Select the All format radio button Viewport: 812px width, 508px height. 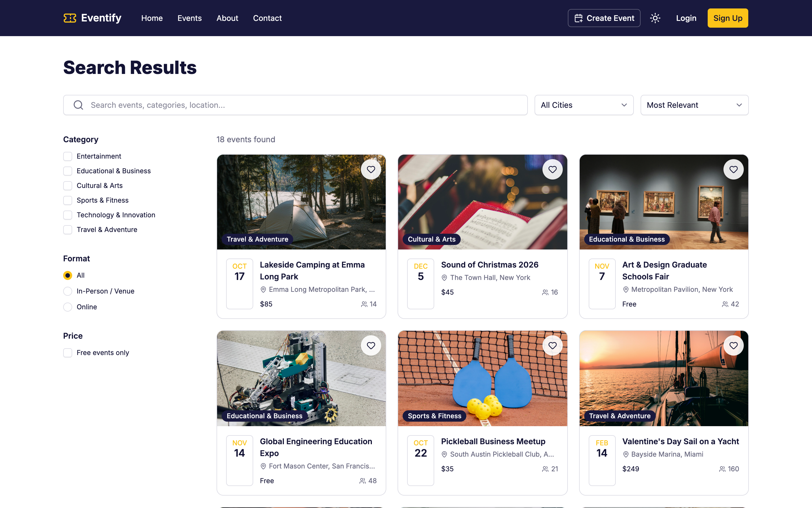pos(68,275)
